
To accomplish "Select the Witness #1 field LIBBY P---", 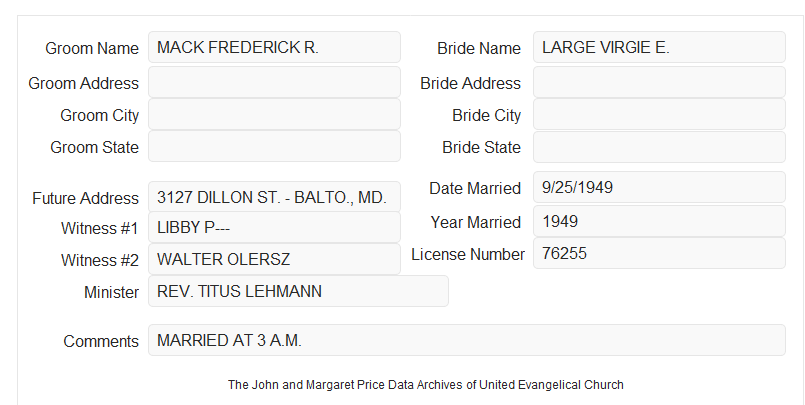I will [274, 227].
